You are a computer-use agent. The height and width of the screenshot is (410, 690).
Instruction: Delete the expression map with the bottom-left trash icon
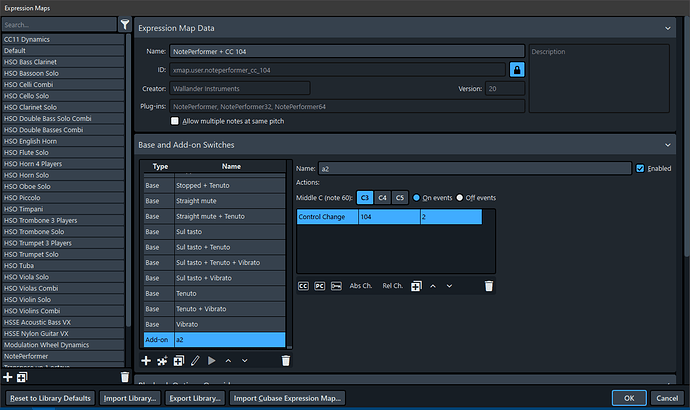125,377
